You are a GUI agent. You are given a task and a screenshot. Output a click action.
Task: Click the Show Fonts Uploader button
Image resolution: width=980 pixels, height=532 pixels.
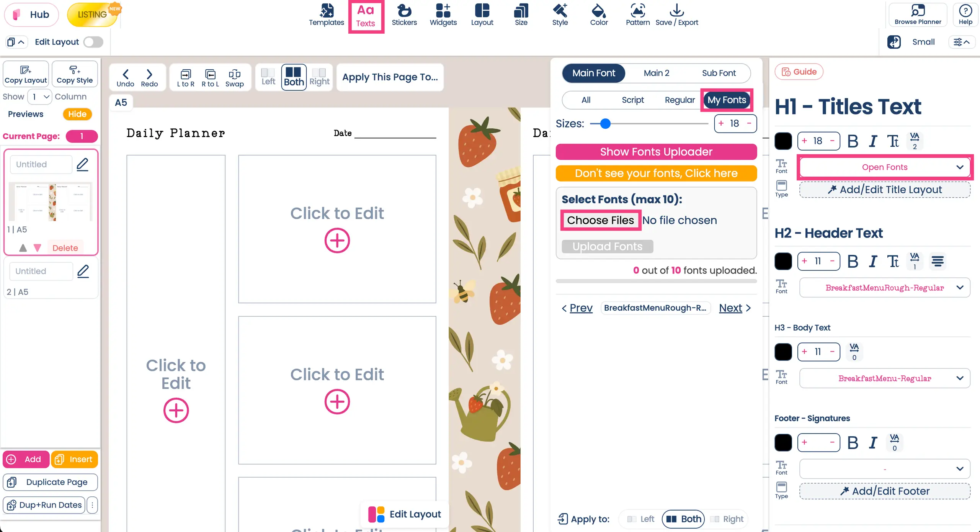(656, 152)
